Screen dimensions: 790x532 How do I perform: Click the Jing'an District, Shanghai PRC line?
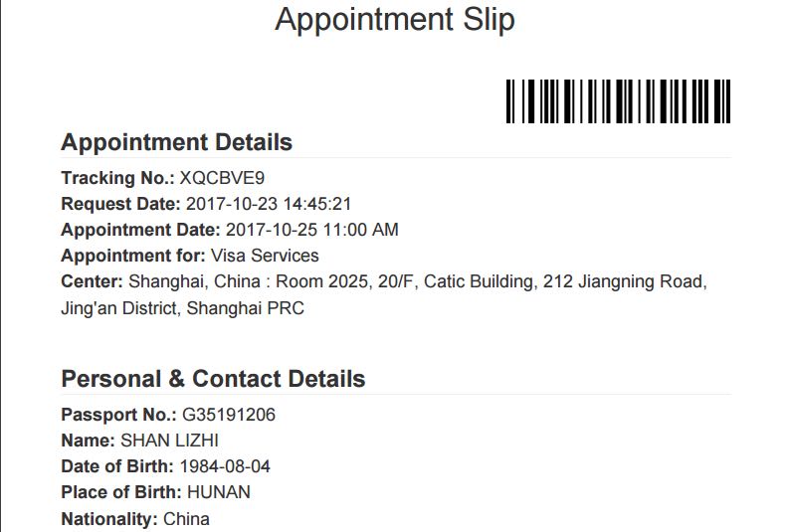pos(182,308)
